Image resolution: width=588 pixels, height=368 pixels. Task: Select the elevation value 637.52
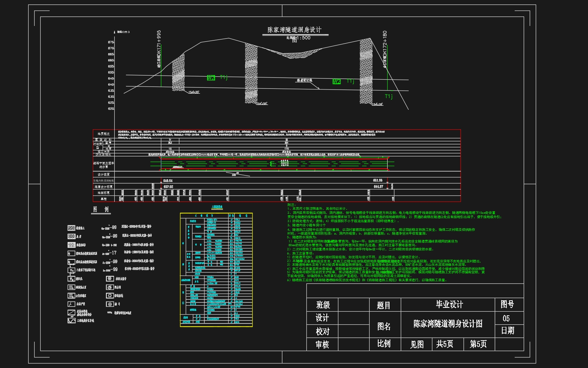(x=168, y=187)
